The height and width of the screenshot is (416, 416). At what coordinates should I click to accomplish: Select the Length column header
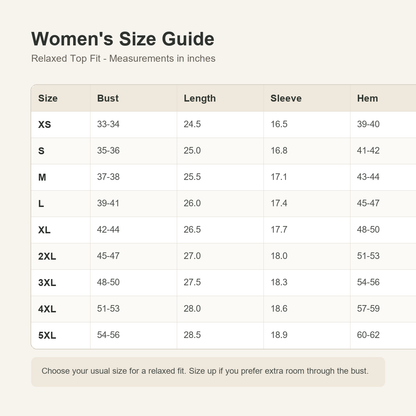200,98
